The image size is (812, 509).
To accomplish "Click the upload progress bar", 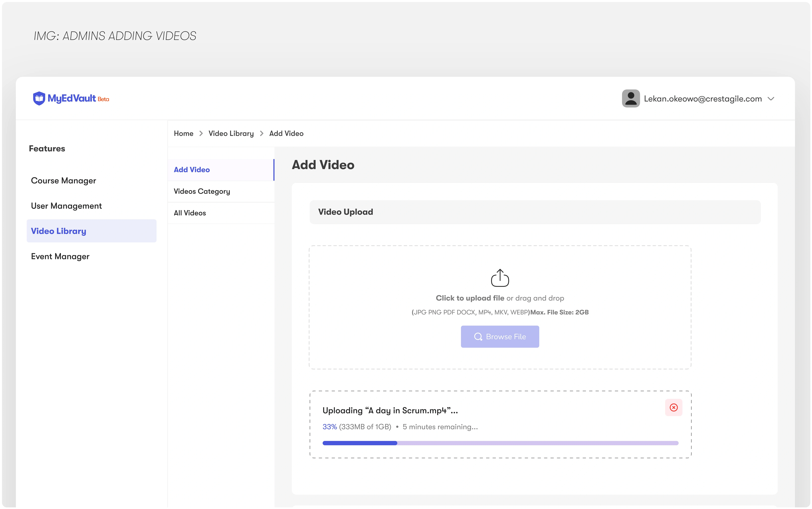I will pos(500,443).
